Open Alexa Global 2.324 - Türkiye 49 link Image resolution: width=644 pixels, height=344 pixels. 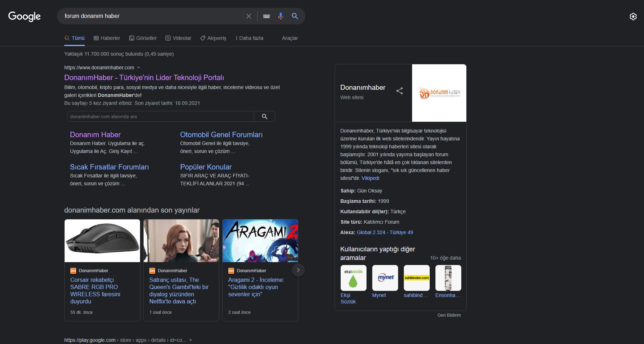[x=385, y=232]
